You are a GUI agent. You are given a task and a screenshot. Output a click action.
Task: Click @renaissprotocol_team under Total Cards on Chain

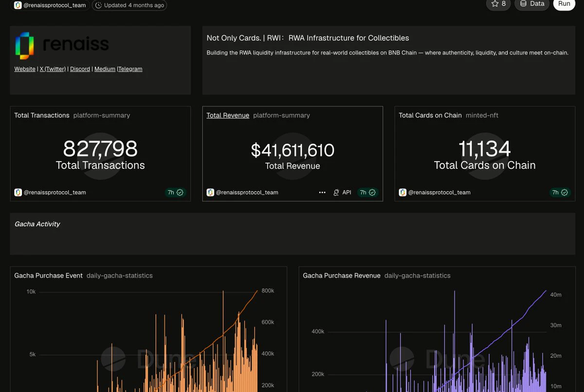(x=439, y=193)
